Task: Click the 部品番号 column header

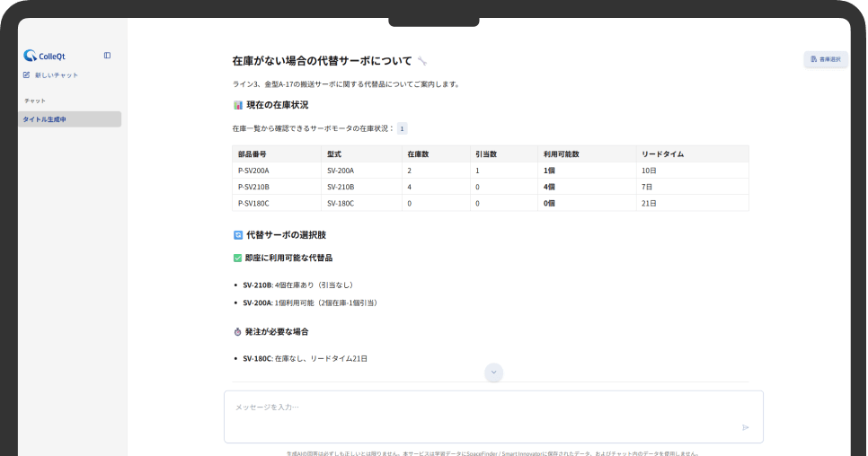Action: click(x=252, y=153)
